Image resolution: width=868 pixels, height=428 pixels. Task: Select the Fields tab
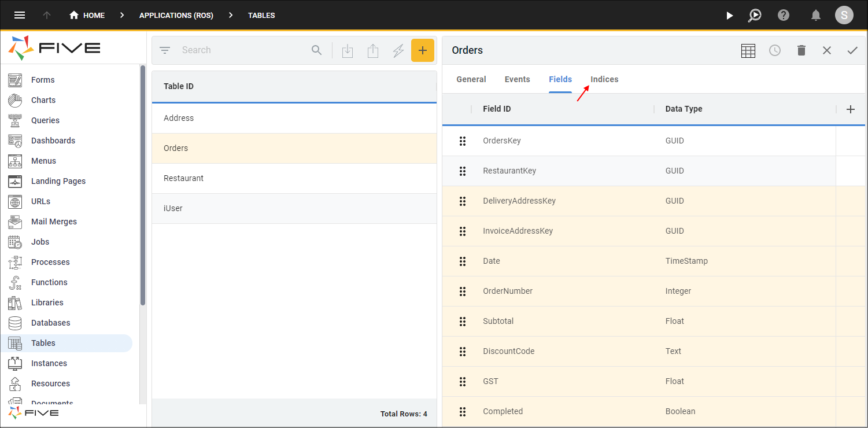pos(560,79)
